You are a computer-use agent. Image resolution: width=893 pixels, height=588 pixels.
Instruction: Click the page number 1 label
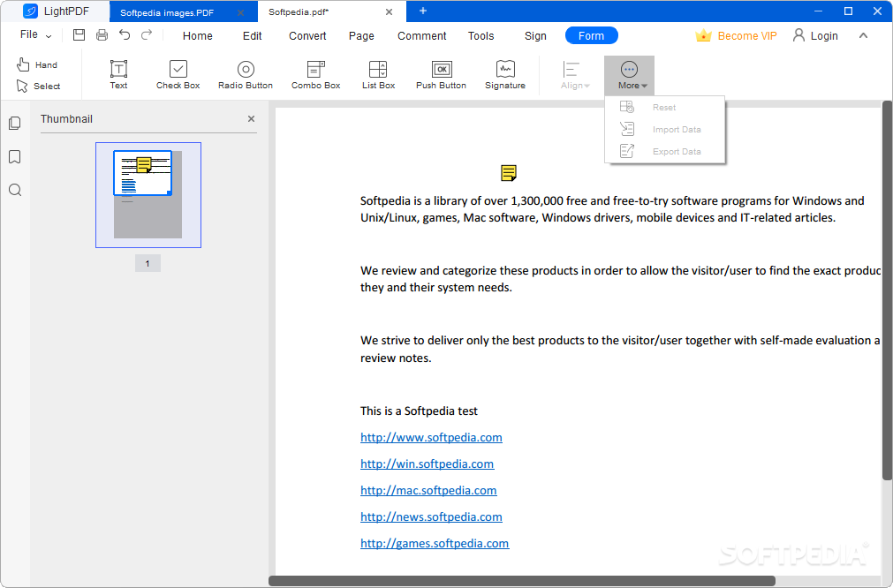[148, 263]
